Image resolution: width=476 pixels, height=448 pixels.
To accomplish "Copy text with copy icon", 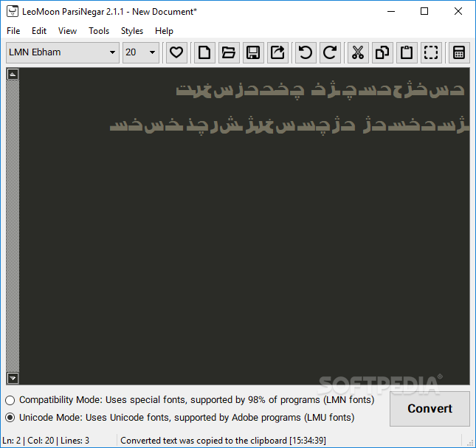I will [382, 52].
